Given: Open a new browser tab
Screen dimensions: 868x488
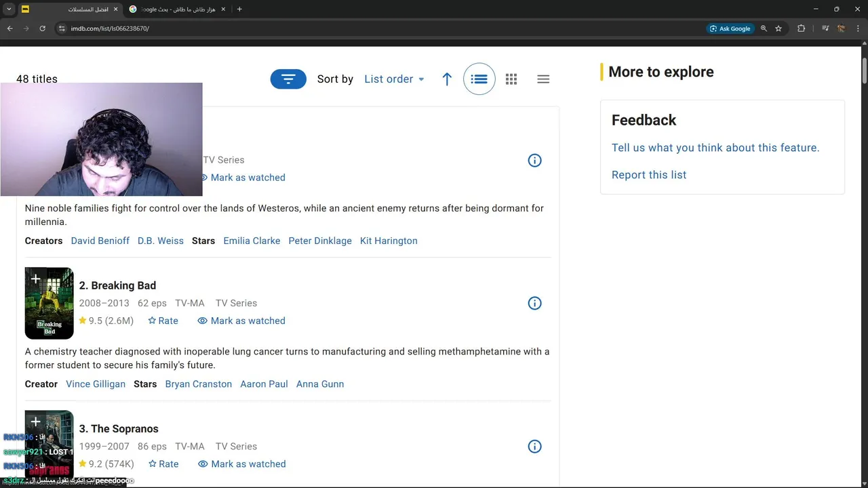Looking at the screenshot, I should (x=239, y=9).
